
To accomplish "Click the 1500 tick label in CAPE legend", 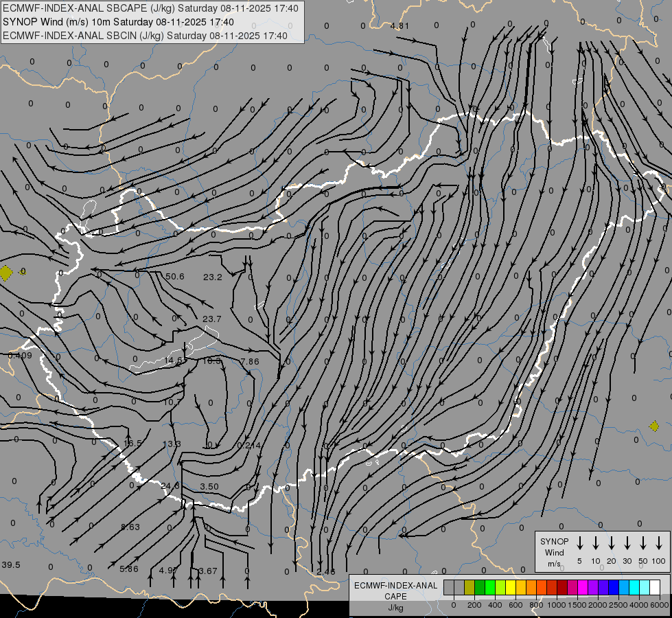I will coord(577,605).
